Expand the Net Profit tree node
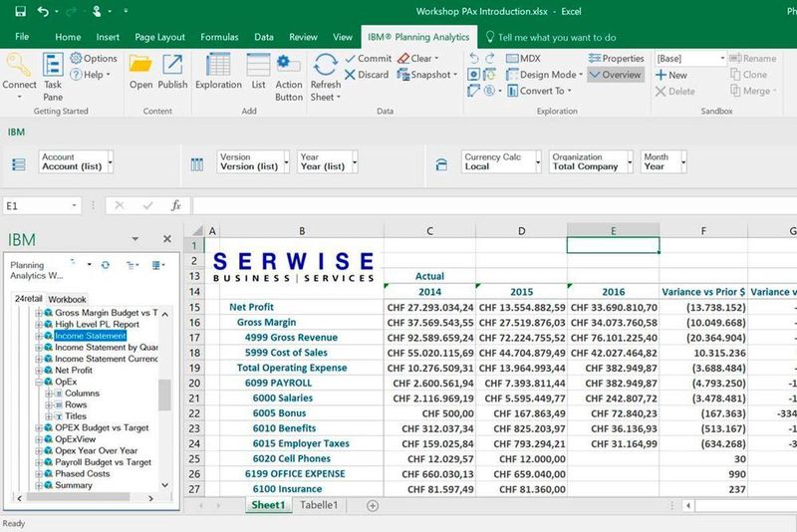 point(38,371)
